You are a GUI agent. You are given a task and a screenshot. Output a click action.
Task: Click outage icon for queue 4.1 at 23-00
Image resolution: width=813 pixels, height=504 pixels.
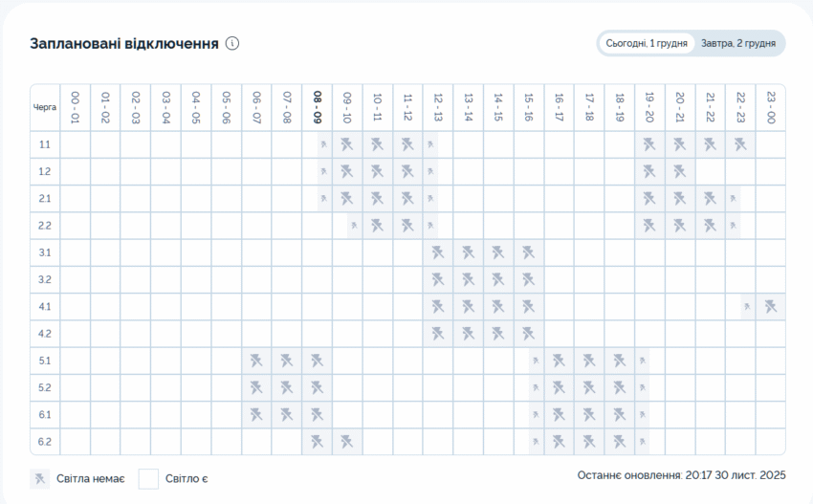tap(770, 307)
